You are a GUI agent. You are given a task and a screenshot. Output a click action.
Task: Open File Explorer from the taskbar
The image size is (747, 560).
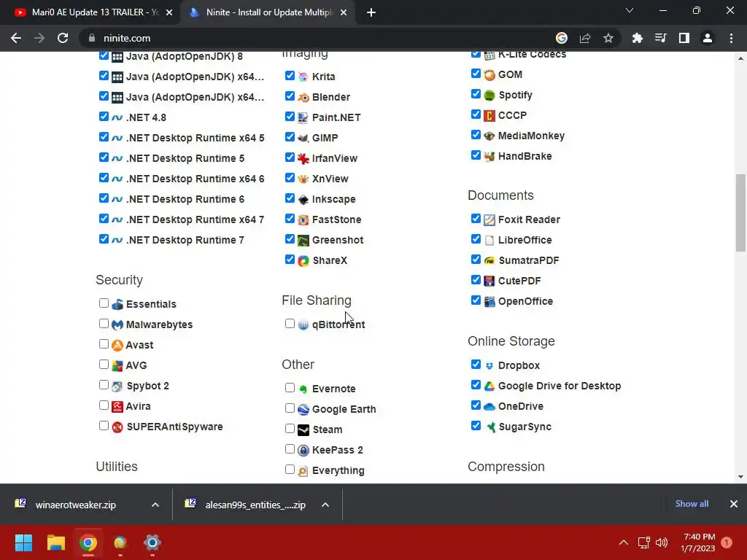(x=55, y=542)
